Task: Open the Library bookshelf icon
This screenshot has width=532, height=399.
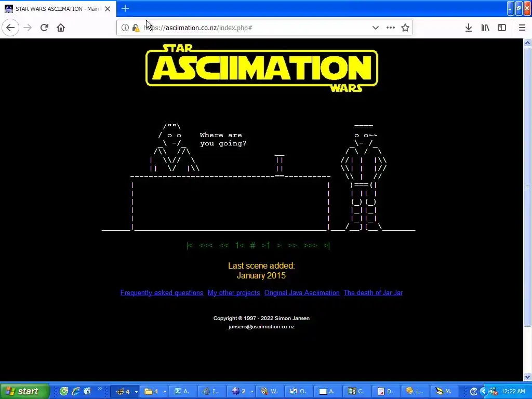Action: (x=485, y=28)
